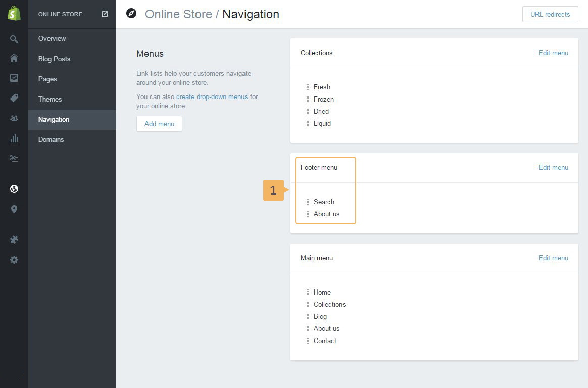
Task: Open the Point of Sale location pin icon
Action: (x=14, y=209)
